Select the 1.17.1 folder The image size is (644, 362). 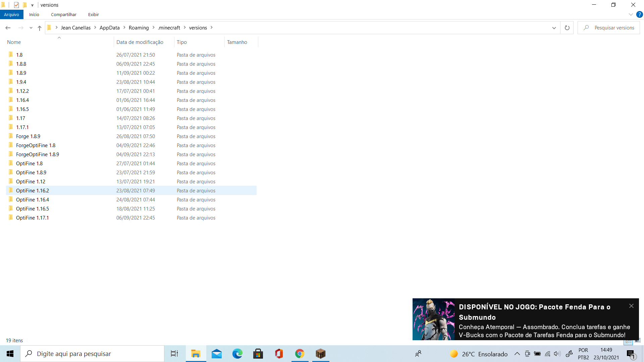click(131, 127)
